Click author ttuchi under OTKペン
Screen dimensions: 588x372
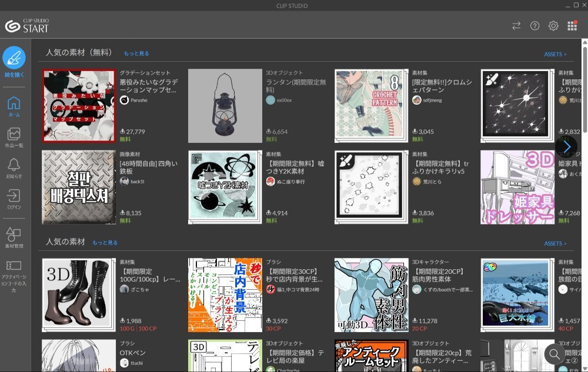point(136,363)
